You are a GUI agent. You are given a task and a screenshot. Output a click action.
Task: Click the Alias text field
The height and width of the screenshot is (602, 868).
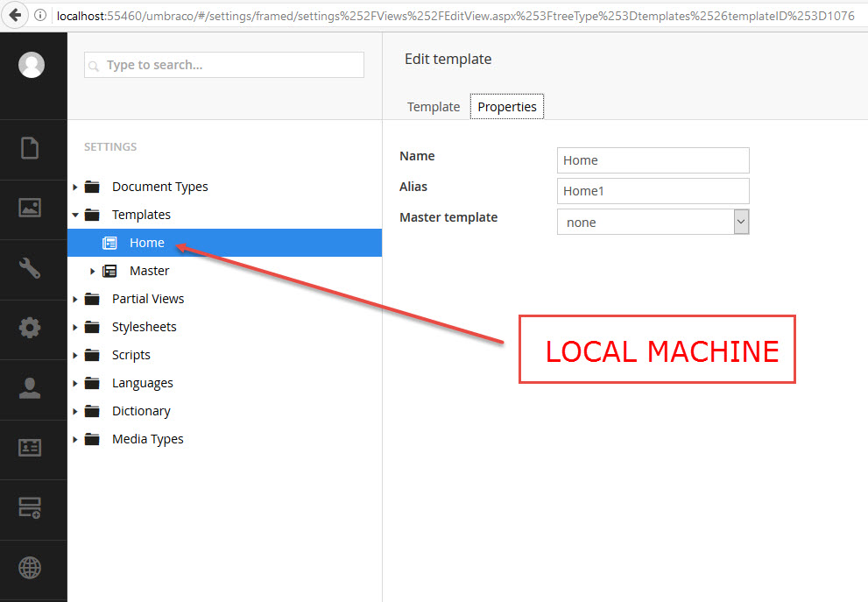pos(653,191)
